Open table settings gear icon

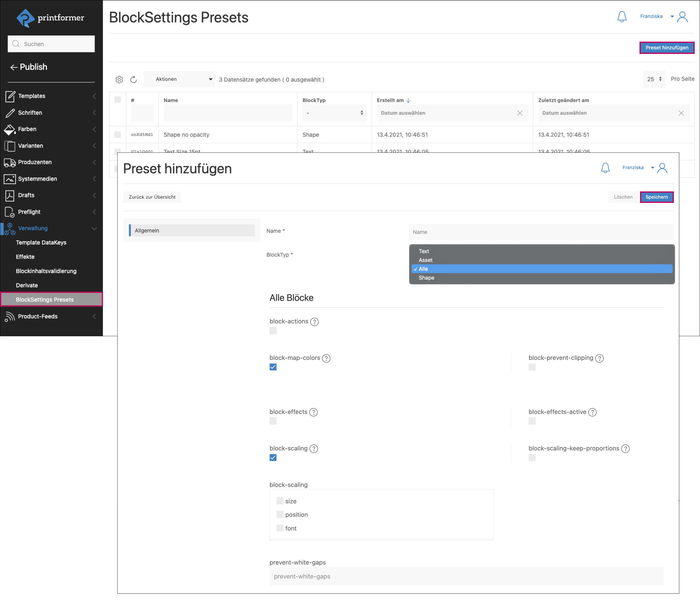[x=119, y=79]
